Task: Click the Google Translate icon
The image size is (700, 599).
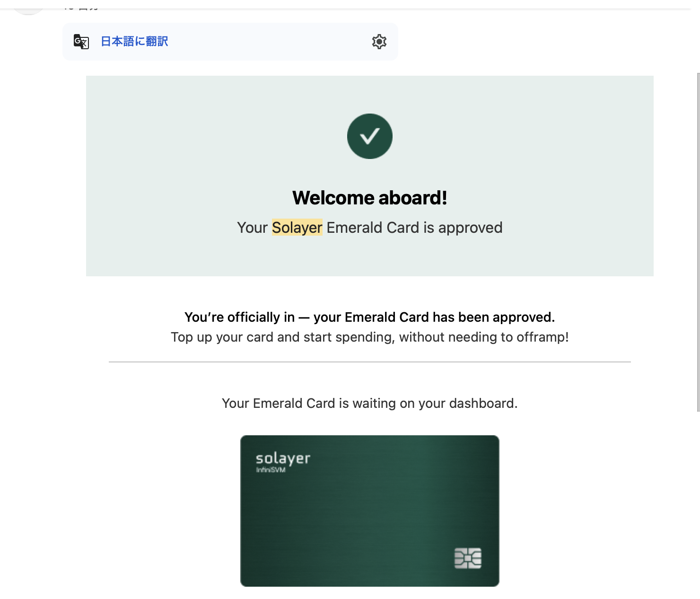Action: point(81,42)
